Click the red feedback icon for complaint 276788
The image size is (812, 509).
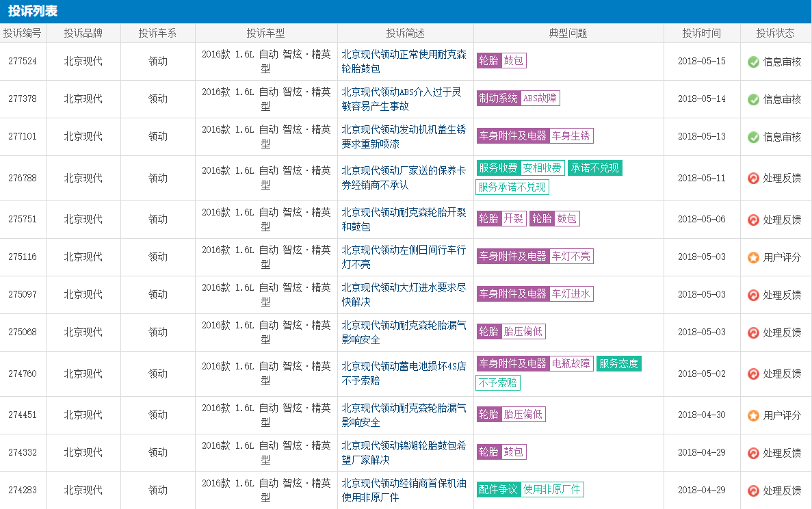[753, 179]
